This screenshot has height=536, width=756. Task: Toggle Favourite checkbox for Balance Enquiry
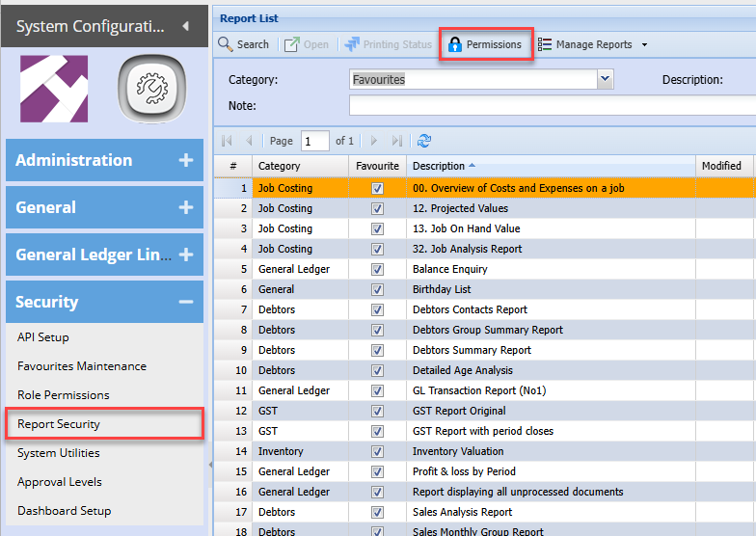click(x=377, y=269)
